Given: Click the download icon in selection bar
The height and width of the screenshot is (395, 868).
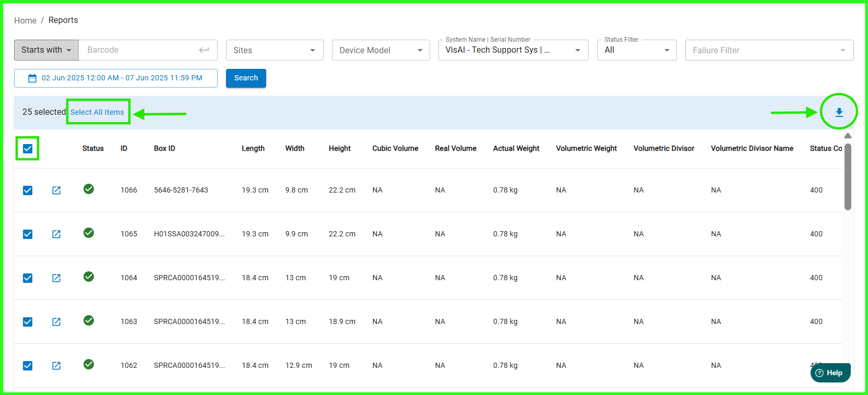Looking at the screenshot, I should [x=839, y=112].
